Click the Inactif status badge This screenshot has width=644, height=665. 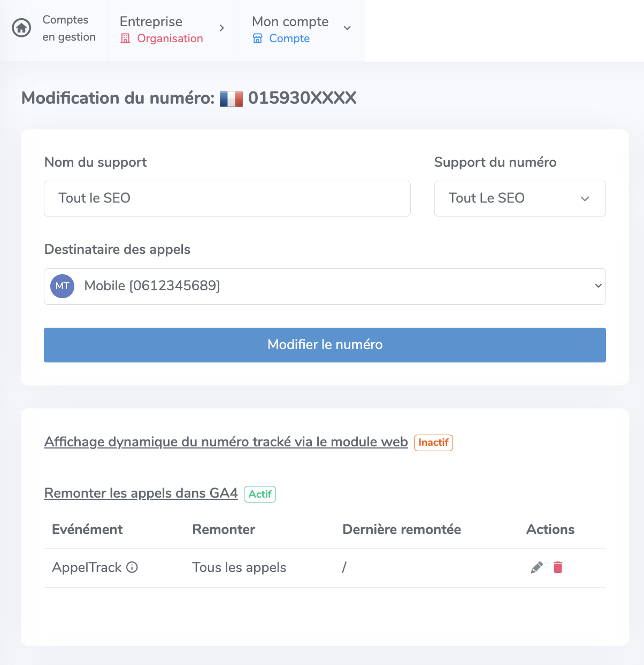point(433,443)
